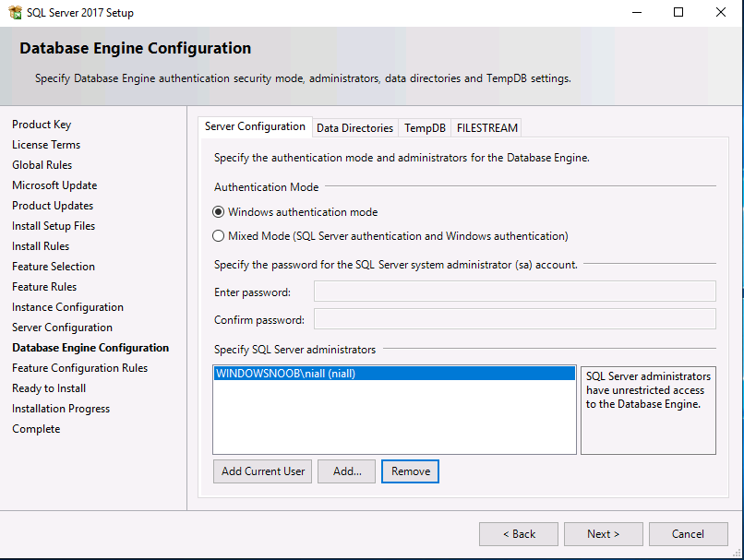Select Windows authentication mode radio button
Screen dimensions: 744x560
(x=218, y=212)
